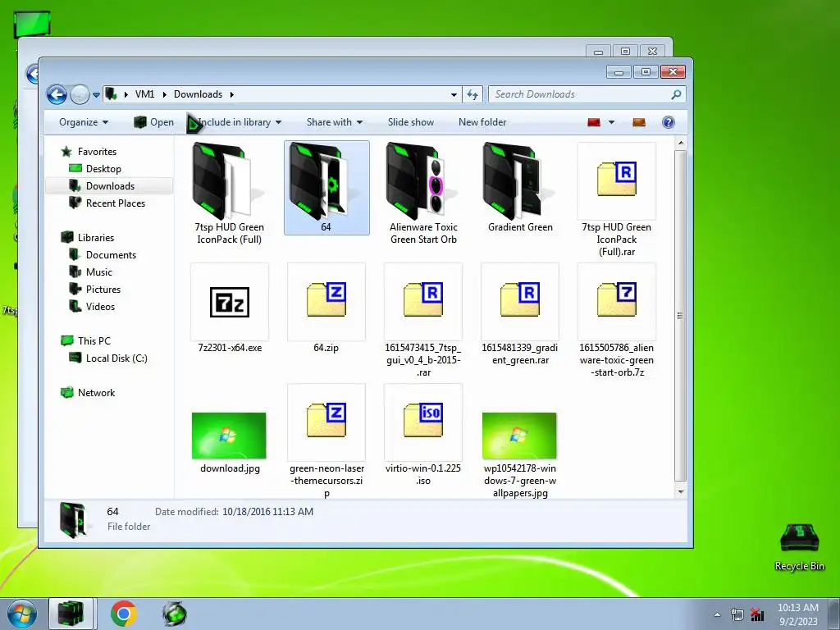This screenshot has width=840, height=630.
Task: Click the change view icon
Action: pos(594,123)
